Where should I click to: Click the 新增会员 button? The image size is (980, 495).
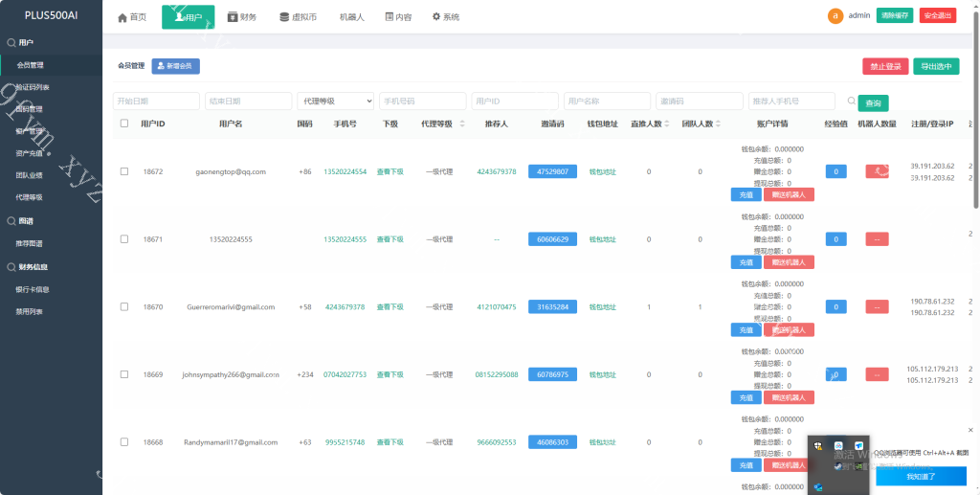pyautogui.click(x=176, y=66)
